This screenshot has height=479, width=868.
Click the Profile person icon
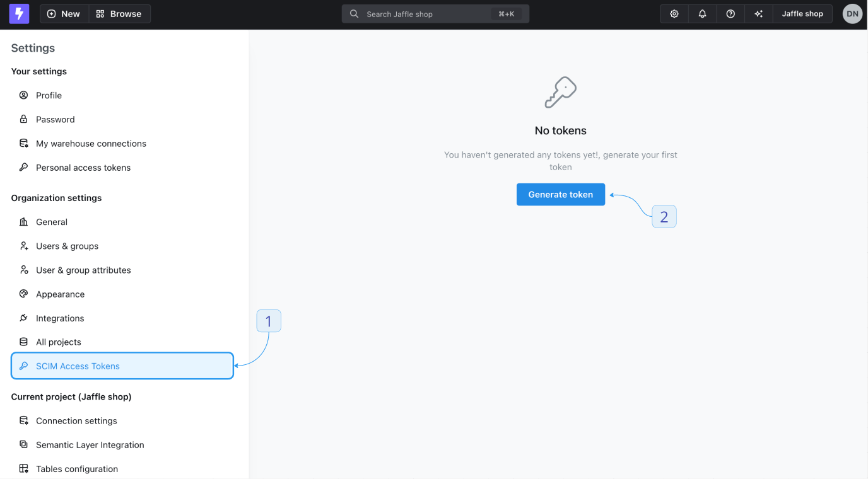point(24,95)
